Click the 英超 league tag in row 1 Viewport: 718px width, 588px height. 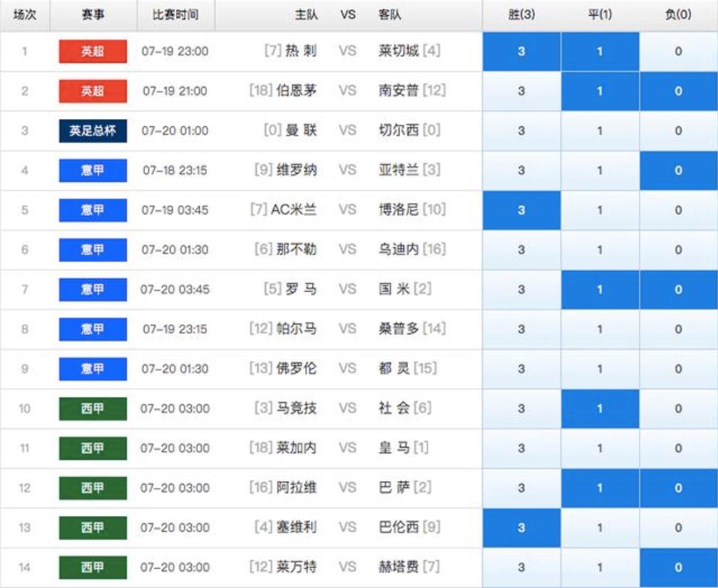pos(93,51)
